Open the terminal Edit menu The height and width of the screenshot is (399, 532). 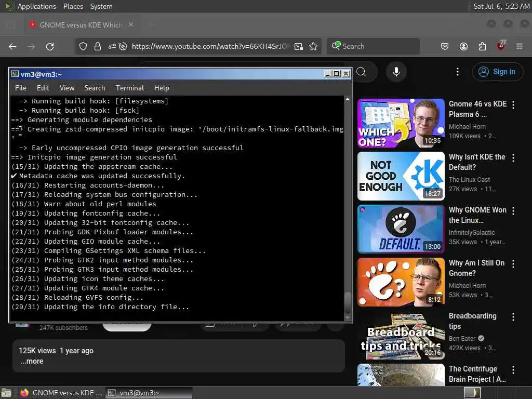43,88
